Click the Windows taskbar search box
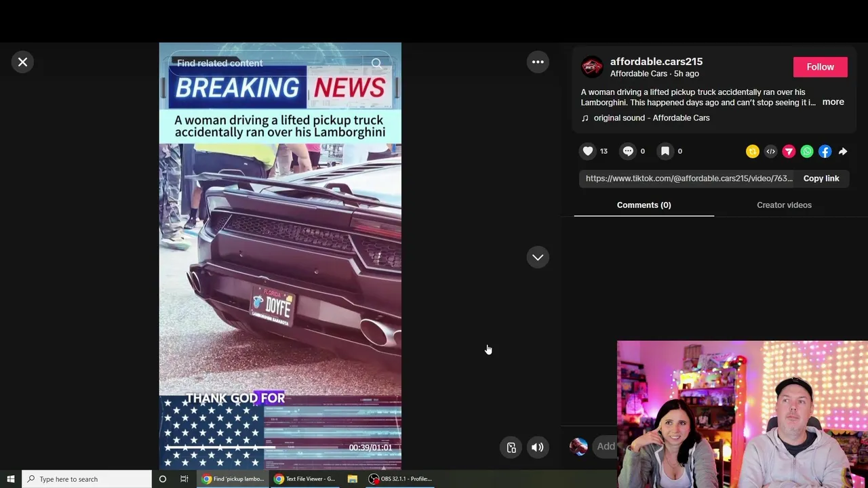Screen dimensions: 868x488 point(87,479)
